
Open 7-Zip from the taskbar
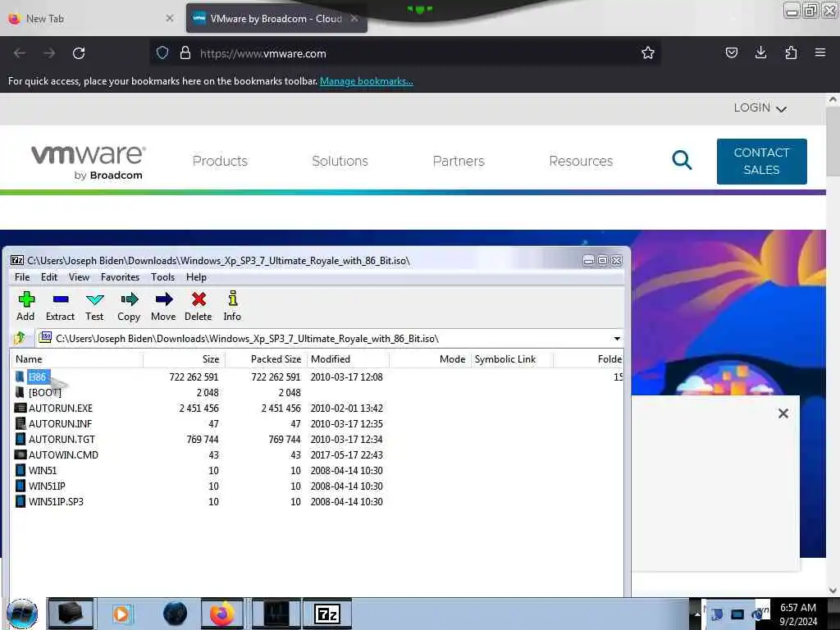point(327,614)
